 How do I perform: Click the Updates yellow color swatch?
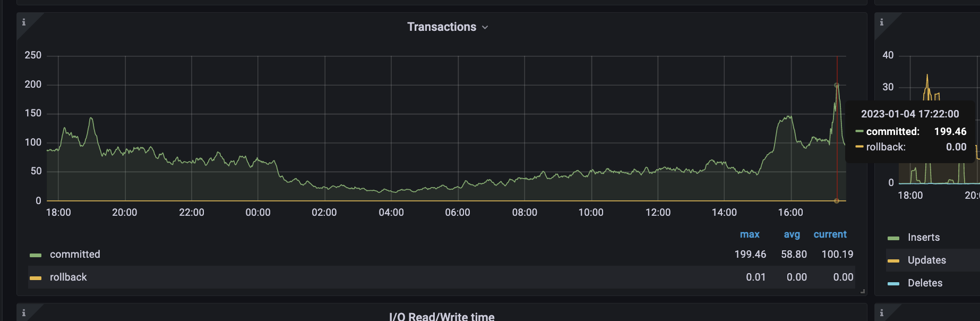pos(893,261)
